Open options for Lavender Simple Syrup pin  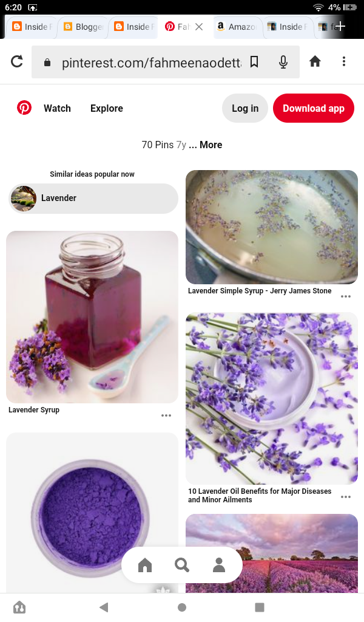(346, 296)
